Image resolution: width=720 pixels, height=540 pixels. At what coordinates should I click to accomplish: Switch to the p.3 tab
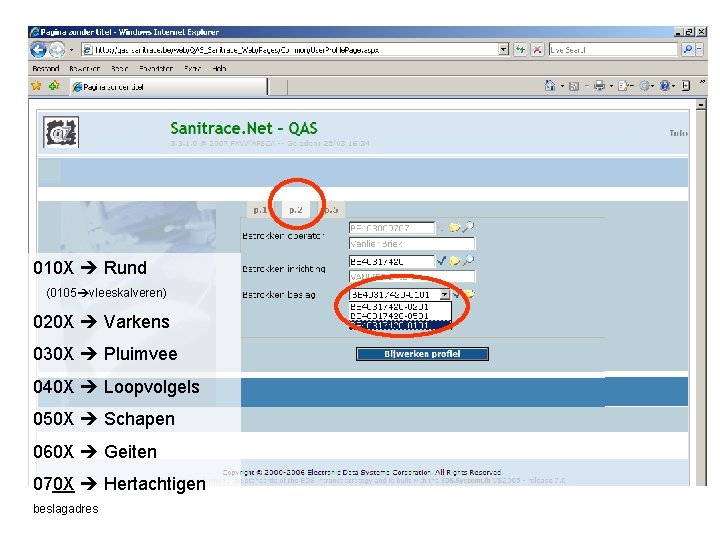tap(331, 210)
